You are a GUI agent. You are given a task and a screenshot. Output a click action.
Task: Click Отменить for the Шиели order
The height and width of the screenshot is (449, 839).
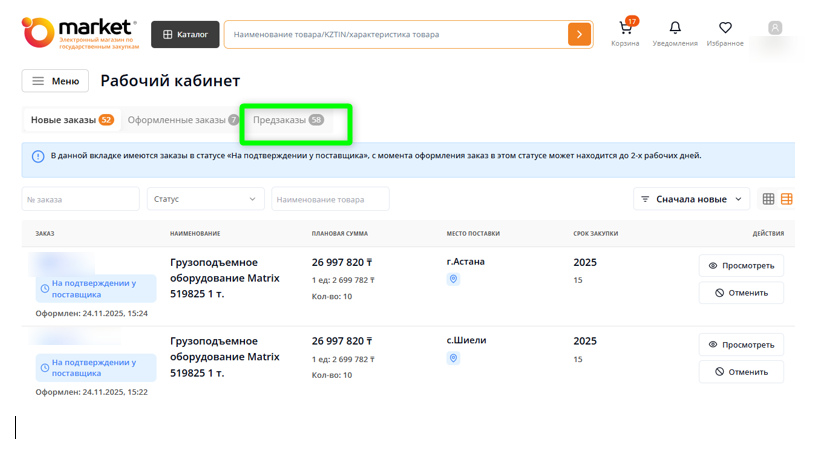pos(740,372)
